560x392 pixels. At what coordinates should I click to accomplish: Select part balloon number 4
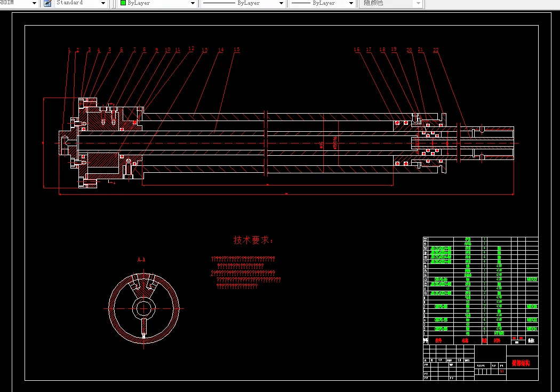click(x=99, y=50)
